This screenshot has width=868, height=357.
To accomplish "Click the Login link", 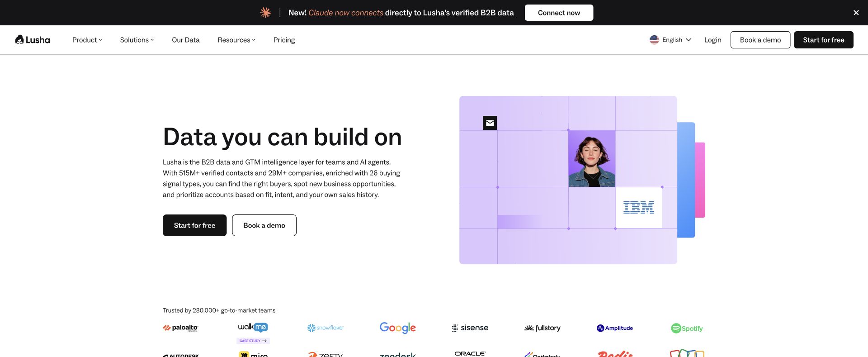I will (x=712, y=40).
